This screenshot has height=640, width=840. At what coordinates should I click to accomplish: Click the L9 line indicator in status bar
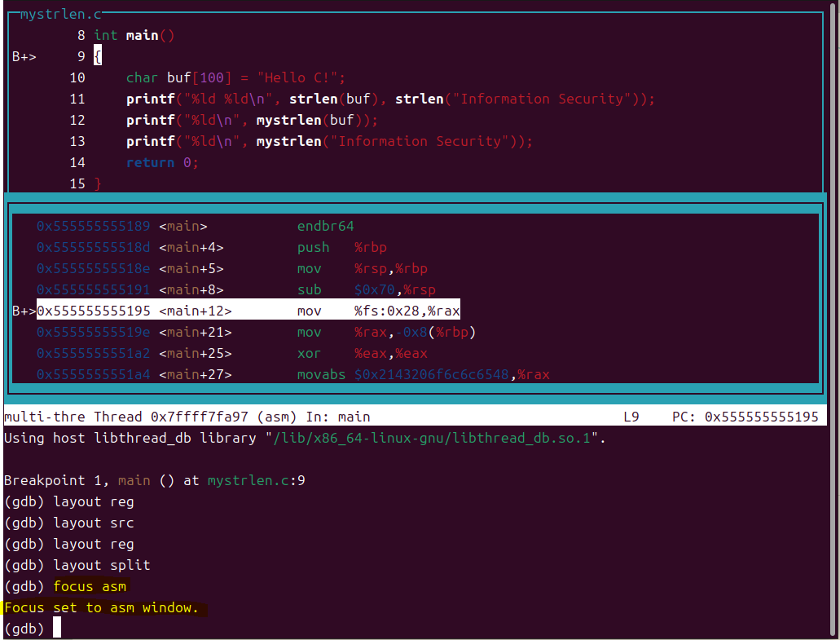631,417
